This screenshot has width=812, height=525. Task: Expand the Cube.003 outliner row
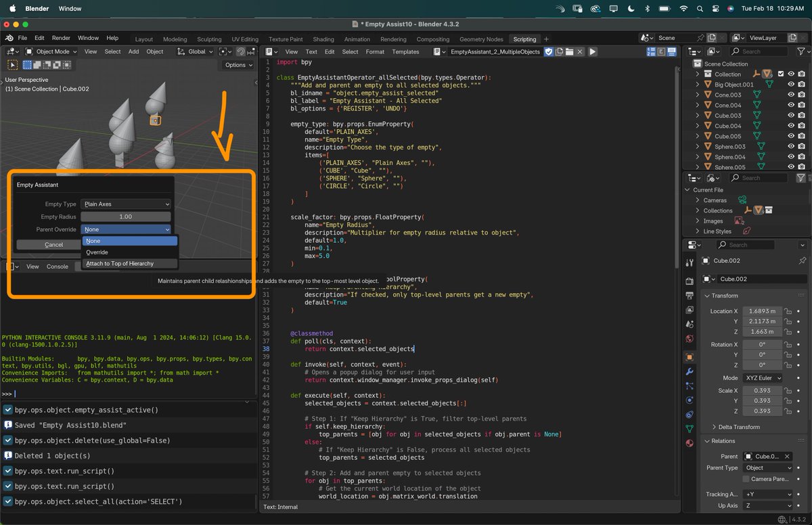point(698,116)
